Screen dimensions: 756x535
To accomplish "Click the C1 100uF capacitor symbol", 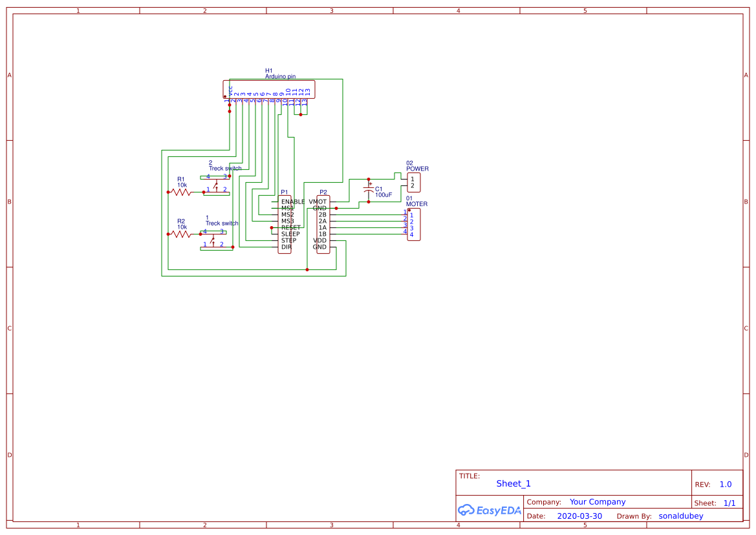I will point(369,189).
